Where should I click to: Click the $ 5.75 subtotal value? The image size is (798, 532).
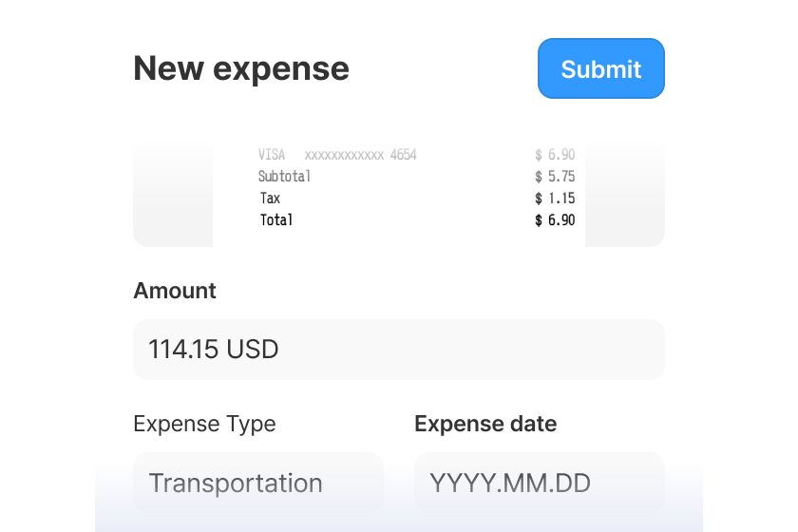tap(555, 176)
